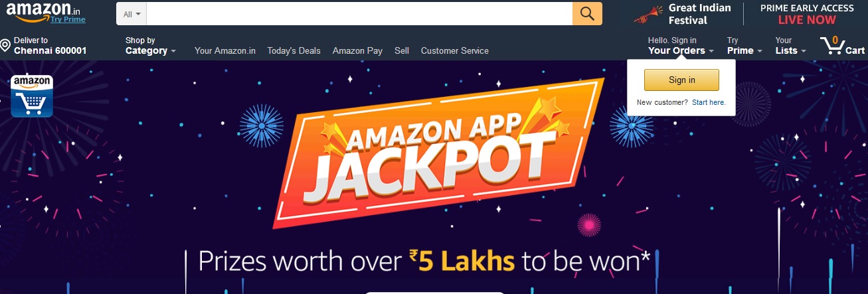The width and height of the screenshot is (868, 294).
Task: Open the Try Prime dropdown menu
Action: pos(744,46)
